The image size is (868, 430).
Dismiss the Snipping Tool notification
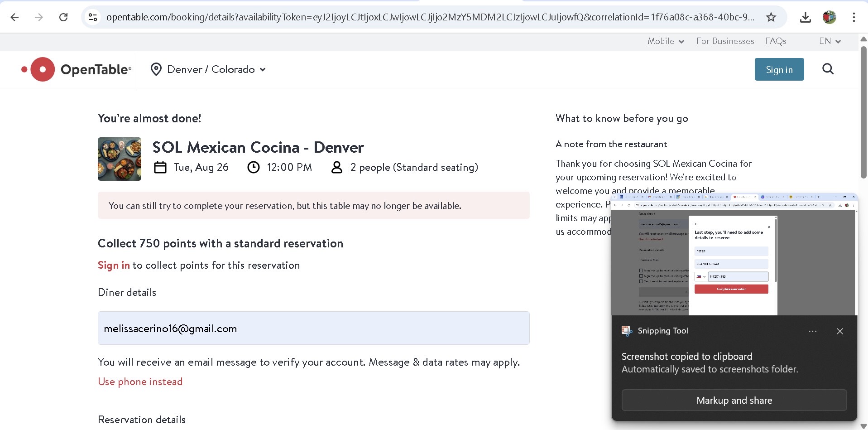click(x=840, y=331)
